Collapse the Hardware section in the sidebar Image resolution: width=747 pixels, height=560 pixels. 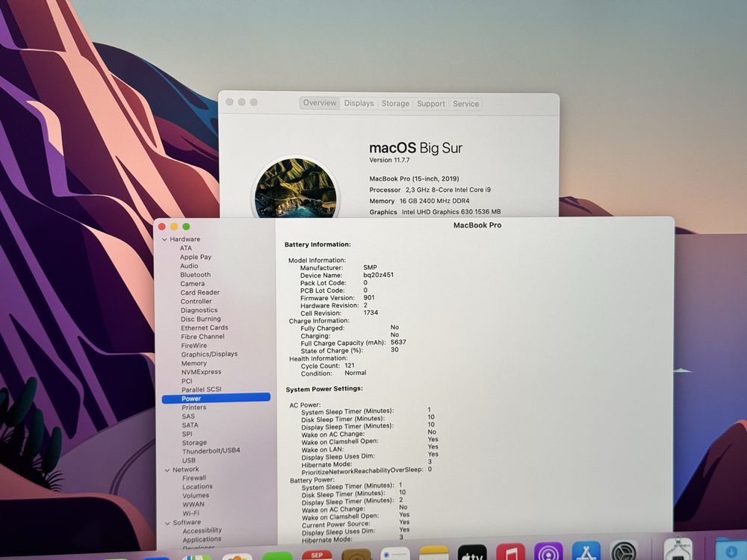click(165, 240)
